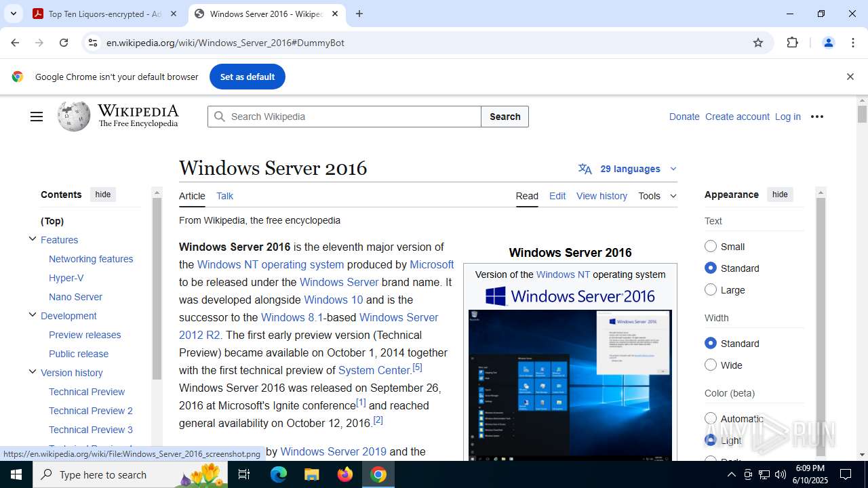Viewport: 868px width, 488px height.
Task: Click the Wikipedia globe logo
Action: click(x=74, y=117)
